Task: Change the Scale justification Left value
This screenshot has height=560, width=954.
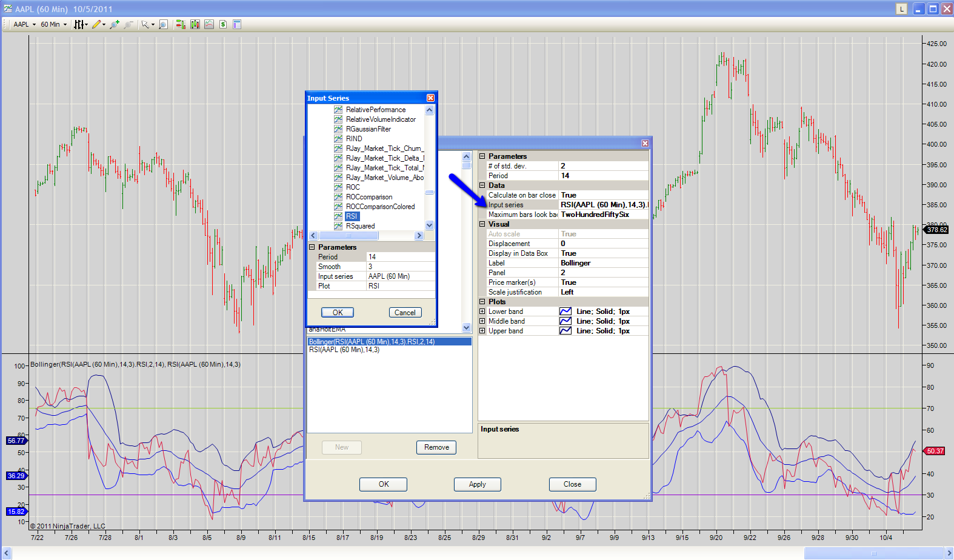Action: [x=603, y=292]
